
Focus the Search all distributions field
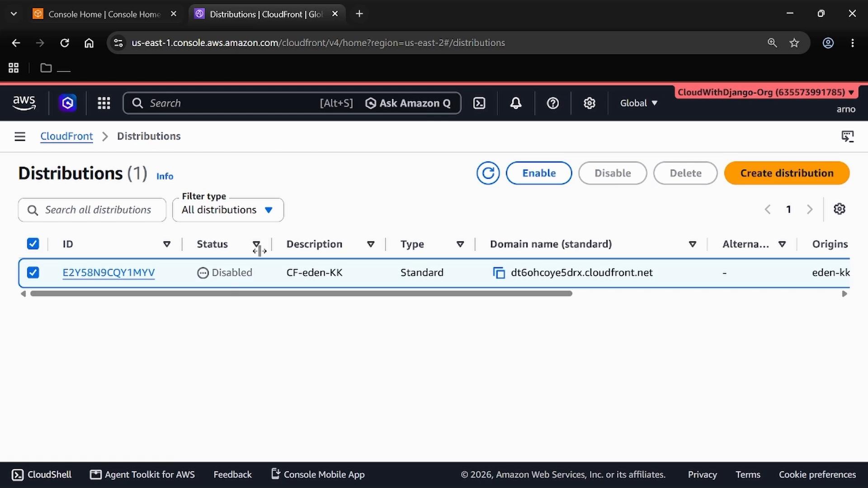coord(92,210)
